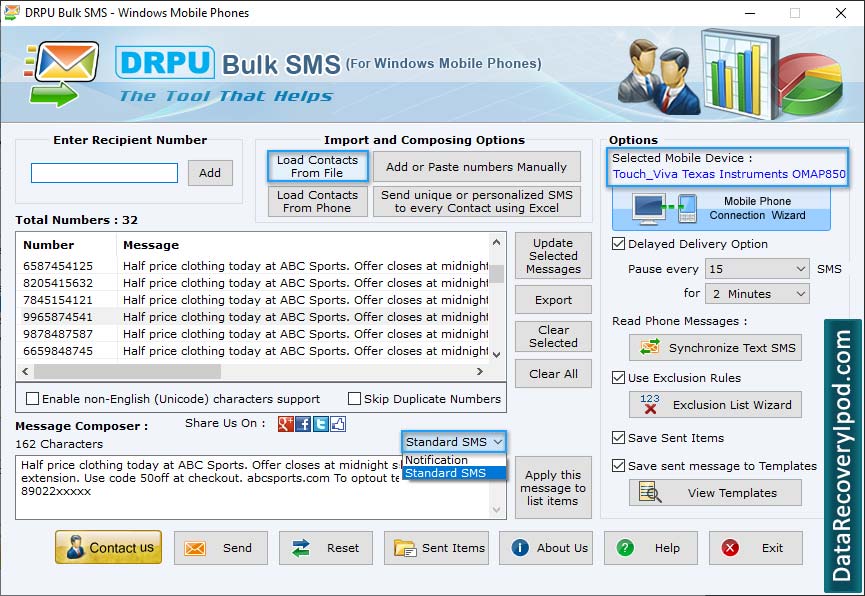Viewport: 865px width, 596px height.
Task: Click Load Contacts From File button
Action: pos(317,166)
